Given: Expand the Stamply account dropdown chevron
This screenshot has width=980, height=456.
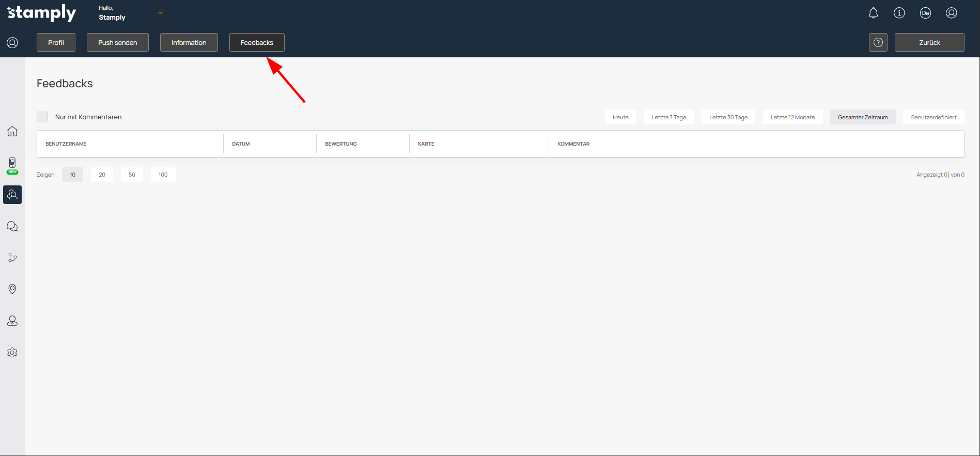Looking at the screenshot, I should 160,13.
